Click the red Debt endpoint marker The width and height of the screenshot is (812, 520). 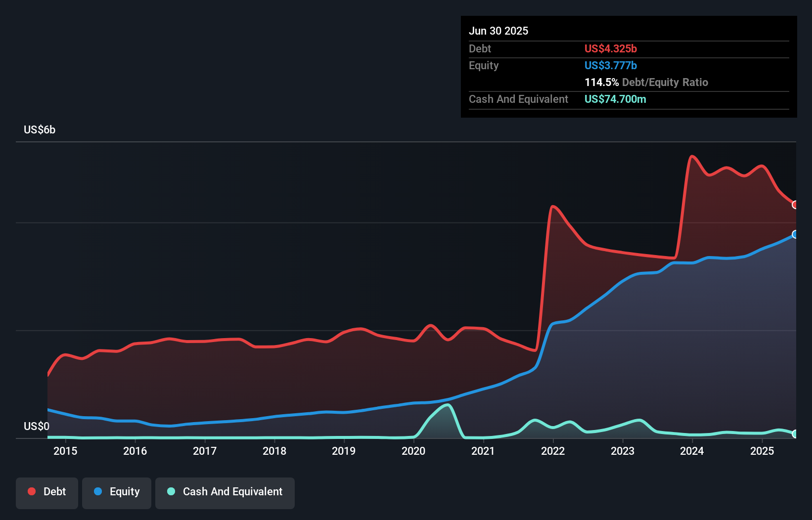point(795,205)
